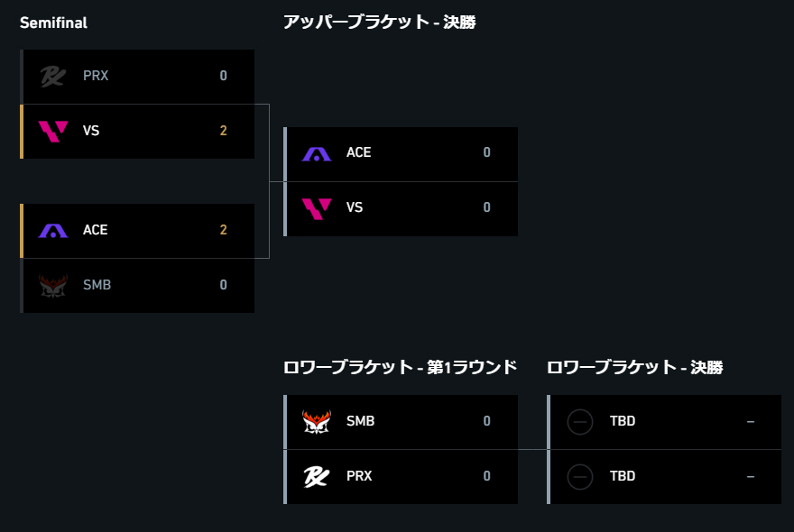Click the first TBD placeholder circle icon

pos(580,422)
